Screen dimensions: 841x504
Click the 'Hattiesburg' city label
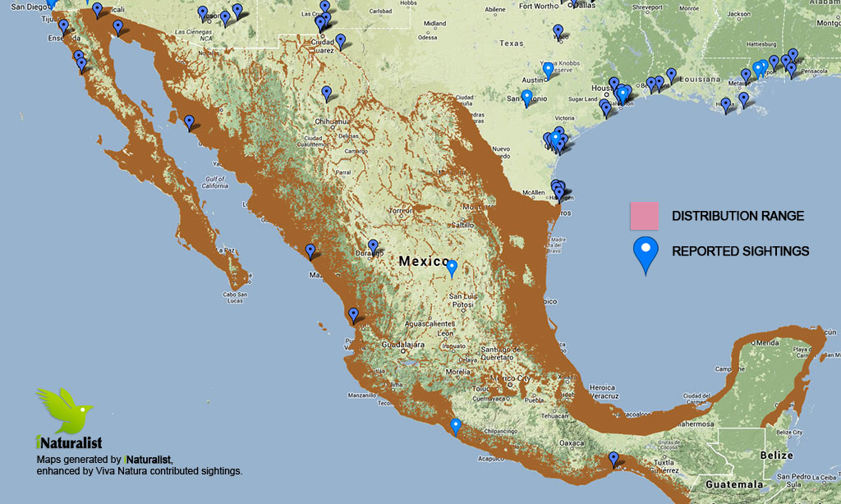click(761, 44)
